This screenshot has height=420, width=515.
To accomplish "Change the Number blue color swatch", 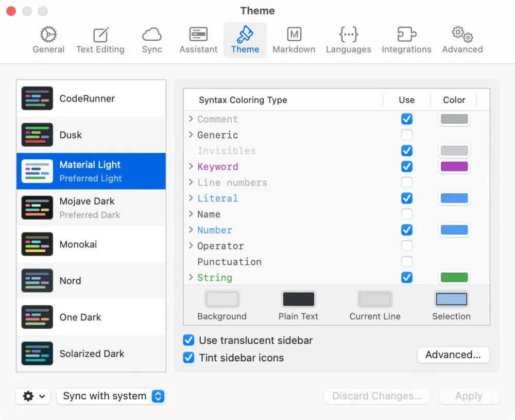I will point(454,230).
